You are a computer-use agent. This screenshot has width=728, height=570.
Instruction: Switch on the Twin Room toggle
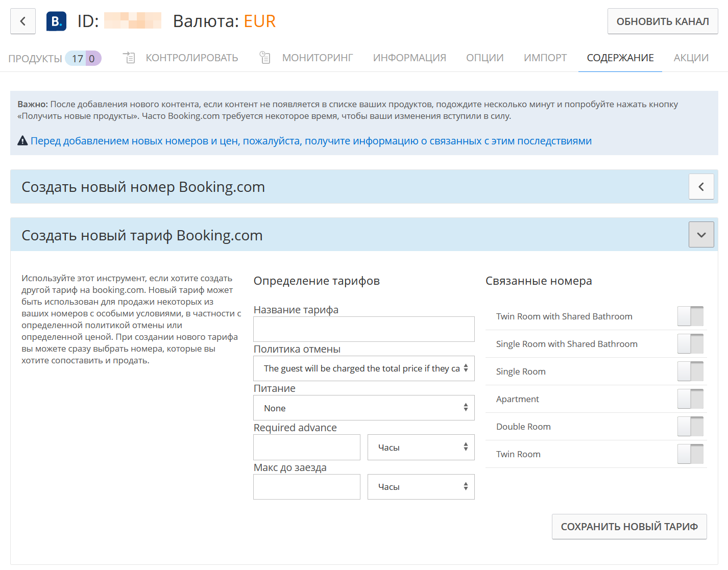click(690, 454)
